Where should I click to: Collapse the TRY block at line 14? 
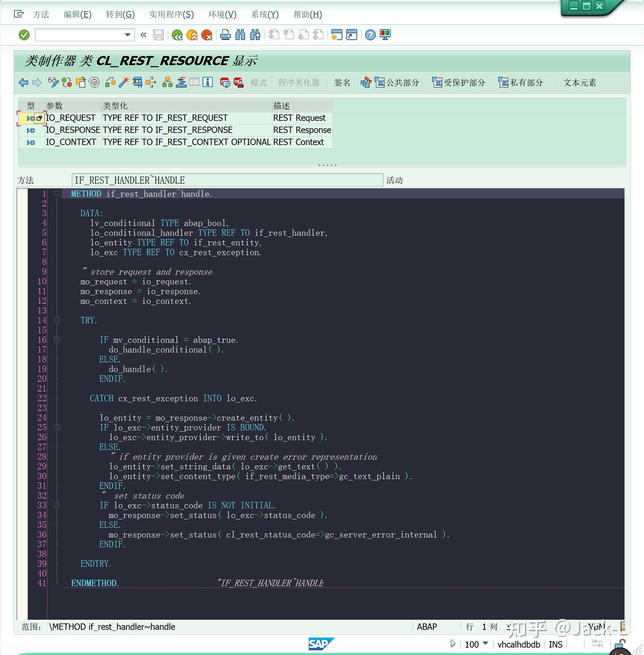click(56, 320)
